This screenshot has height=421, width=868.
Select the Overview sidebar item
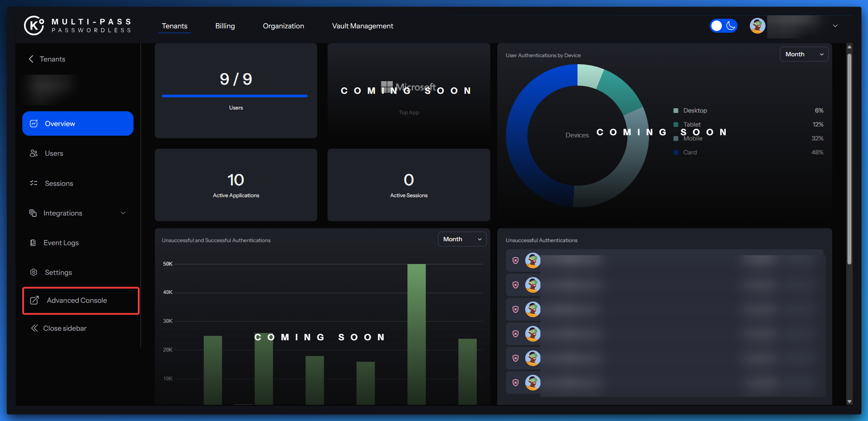[78, 123]
